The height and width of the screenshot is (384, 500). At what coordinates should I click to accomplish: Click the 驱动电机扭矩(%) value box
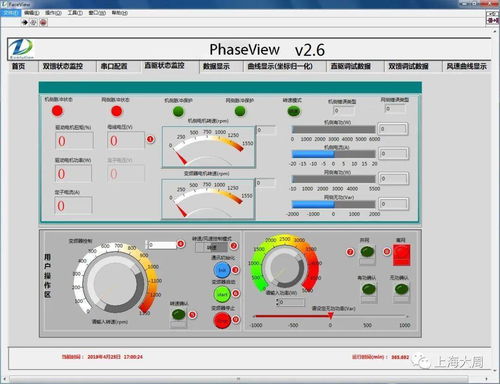(74, 140)
